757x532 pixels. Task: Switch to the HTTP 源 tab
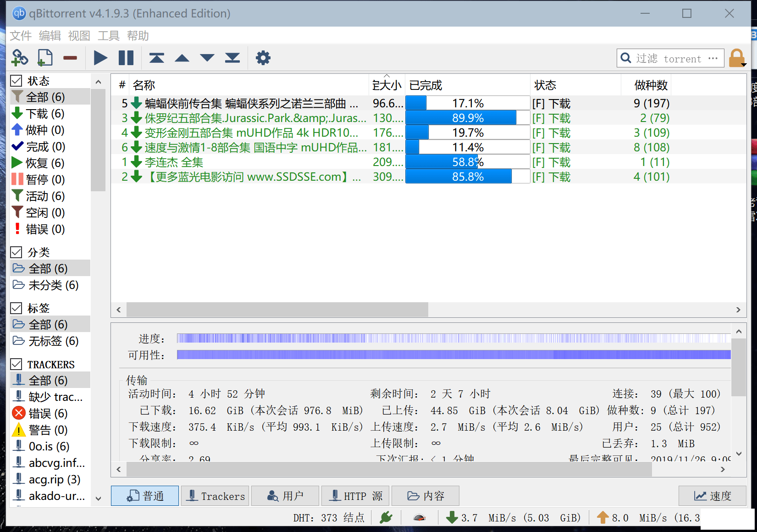[x=355, y=496]
